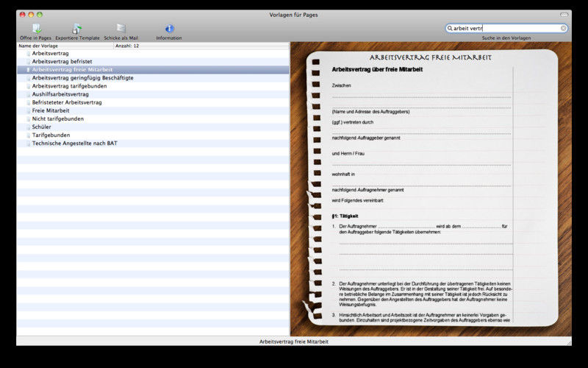Open the Information toolbar icon

170,29
